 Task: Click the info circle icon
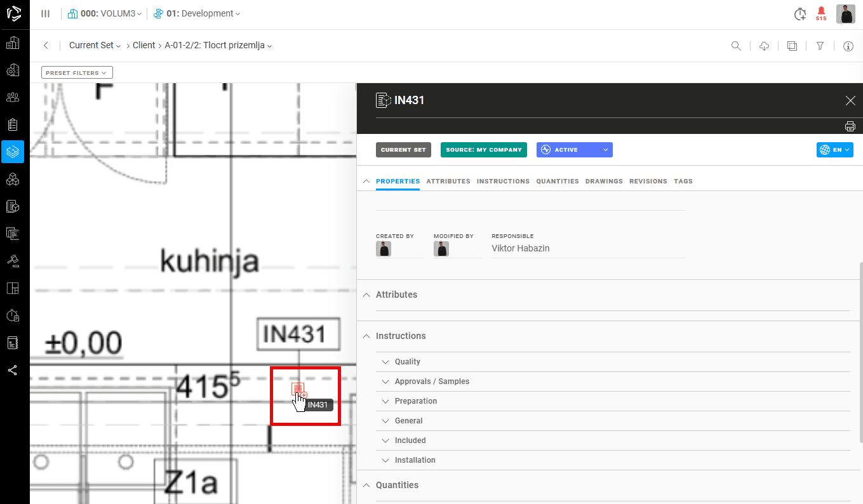tap(848, 46)
